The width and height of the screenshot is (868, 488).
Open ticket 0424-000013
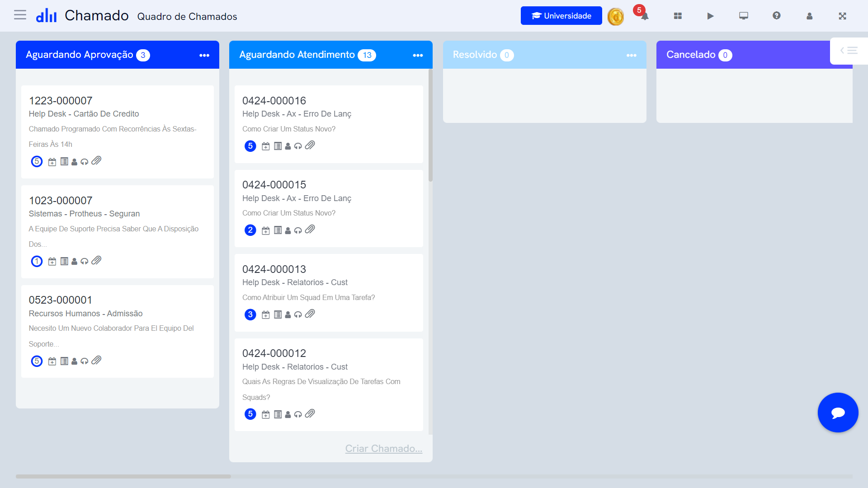click(329, 293)
